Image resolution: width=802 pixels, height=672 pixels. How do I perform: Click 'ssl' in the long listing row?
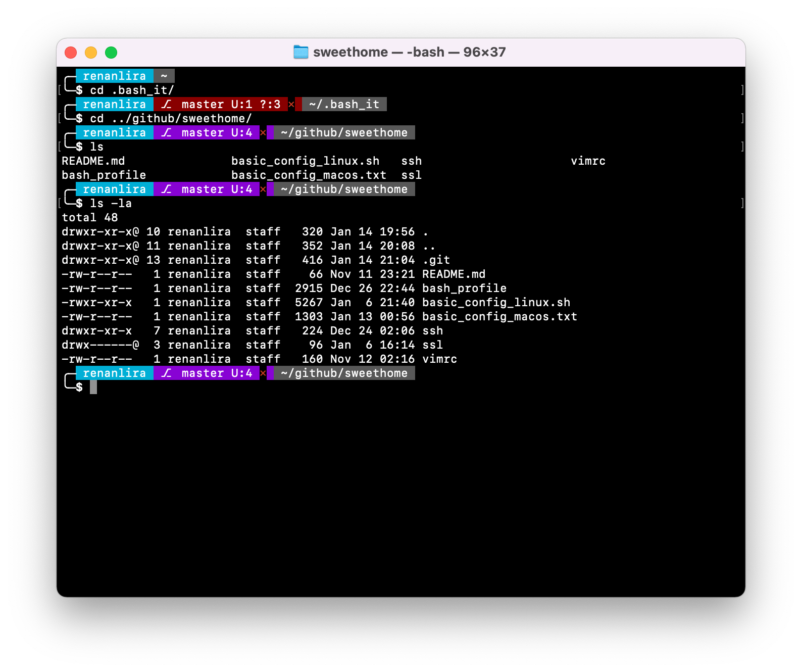[x=433, y=345]
